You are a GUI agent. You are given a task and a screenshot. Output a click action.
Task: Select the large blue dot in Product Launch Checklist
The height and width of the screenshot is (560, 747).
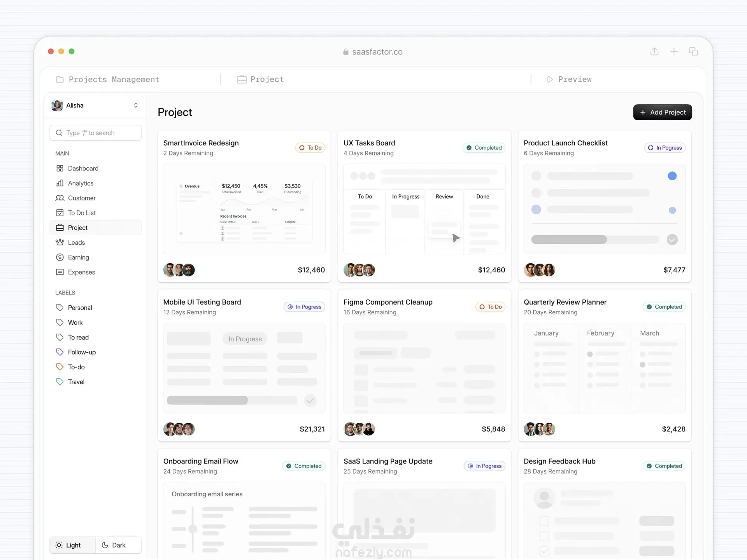click(x=672, y=176)
